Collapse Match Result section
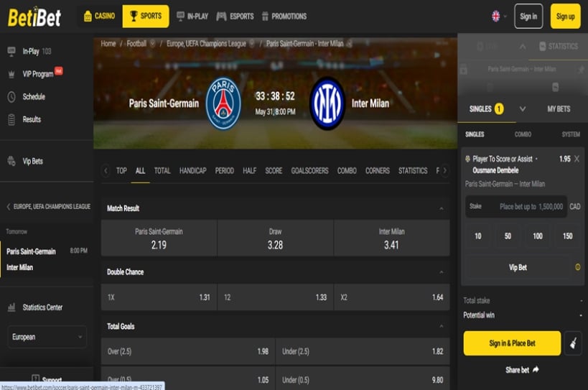 coord(442,208)
